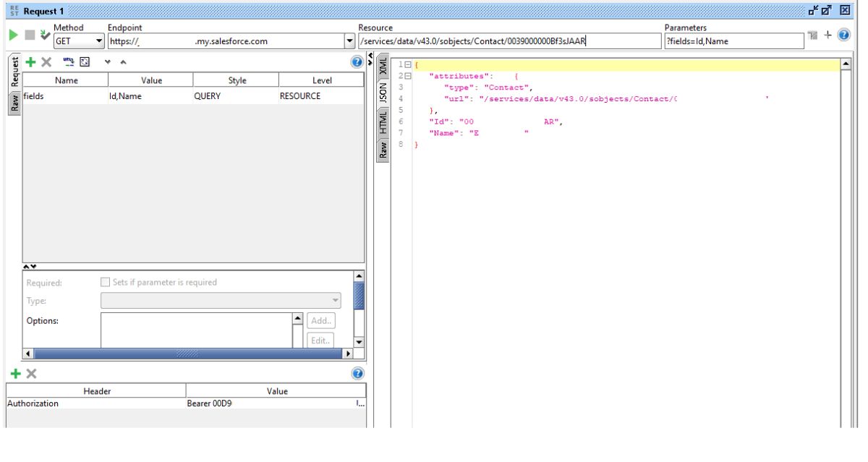The width and height of the screenshot is (868, 462).
Task: Switch to the XML response tab
Action: pos(383,65)
